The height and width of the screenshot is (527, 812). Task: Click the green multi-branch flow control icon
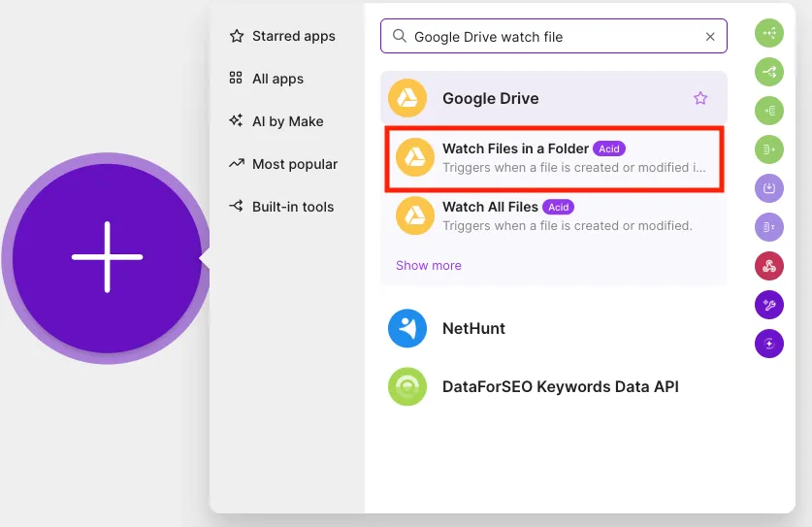769,33
